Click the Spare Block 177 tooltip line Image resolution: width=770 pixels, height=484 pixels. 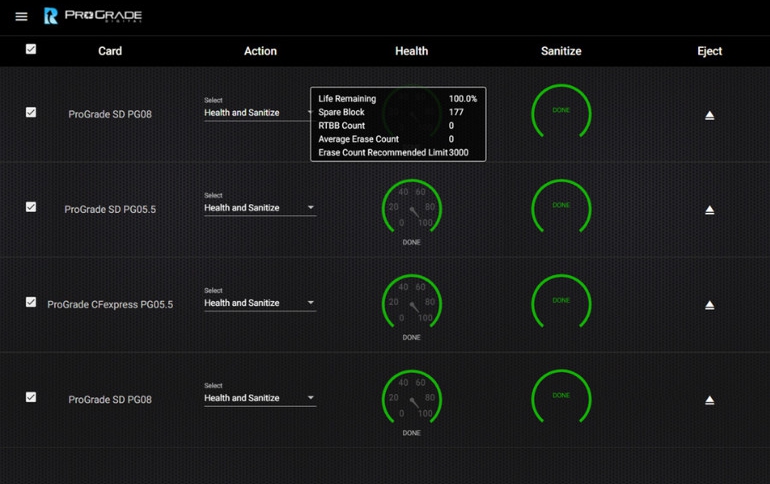pos(391,112)
